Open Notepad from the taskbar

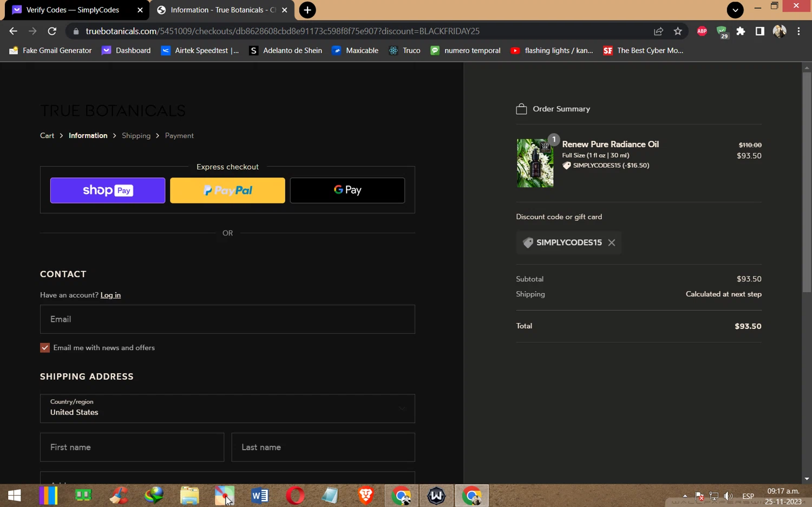click(x=330, y=496)
